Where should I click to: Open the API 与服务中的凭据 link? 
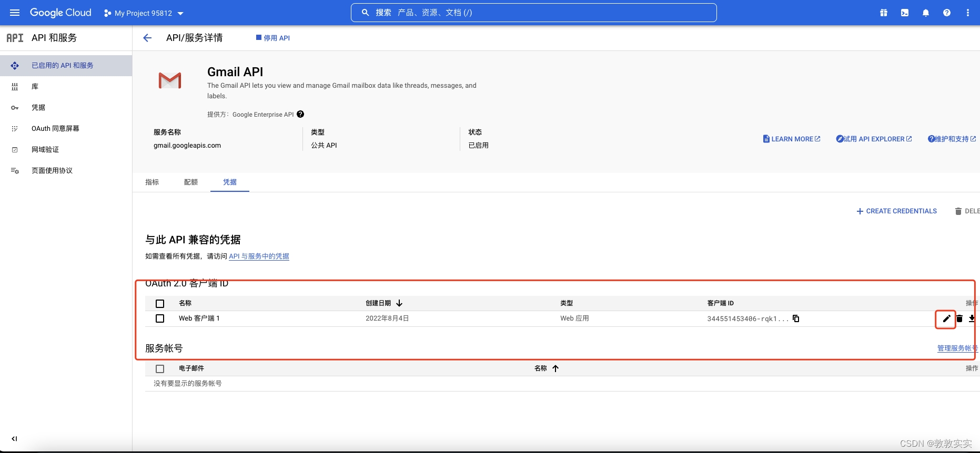[259, 256]
